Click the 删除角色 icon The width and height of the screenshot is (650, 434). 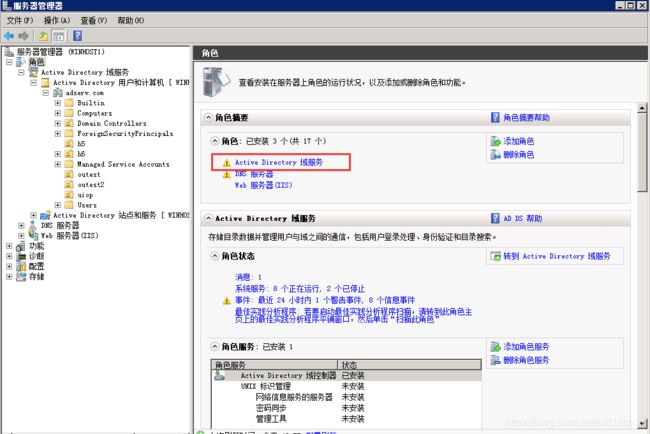pos(495,155)
